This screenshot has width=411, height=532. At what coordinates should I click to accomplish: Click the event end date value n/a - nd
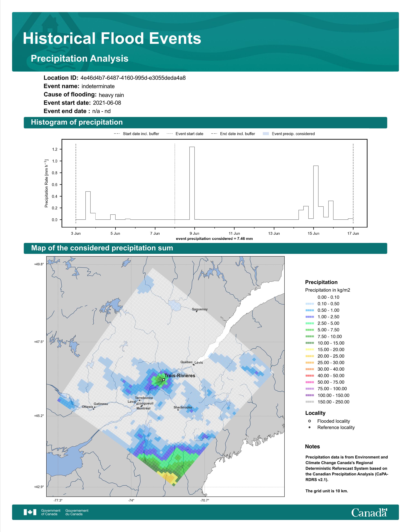coord(101,111)
